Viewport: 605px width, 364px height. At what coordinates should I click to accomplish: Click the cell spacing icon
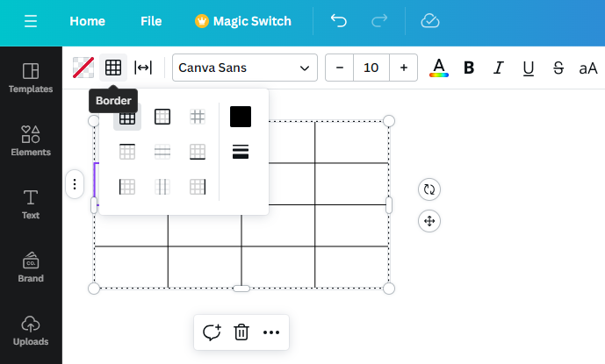tap(143, 68)
